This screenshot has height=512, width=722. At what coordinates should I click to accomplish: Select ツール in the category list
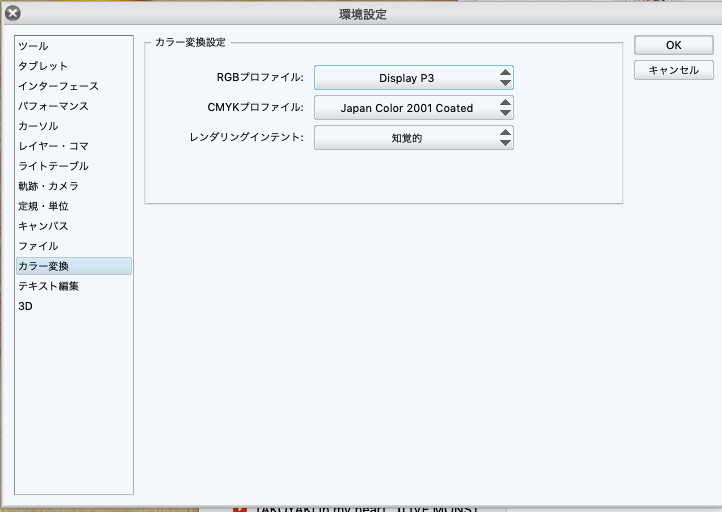tap(74, 46)
